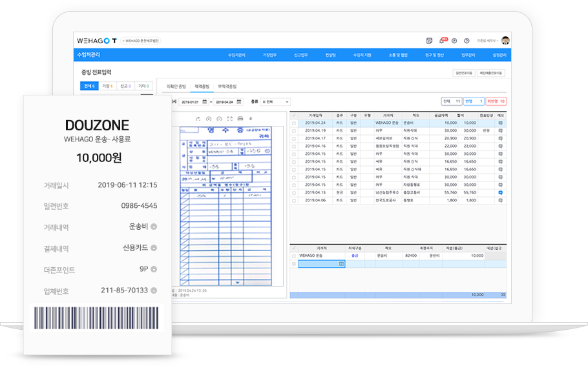The height and width of the screenshot is (366, 588).
Task: Open memo icon for 2019.04.16 row
Action: (x=500, y=146)
